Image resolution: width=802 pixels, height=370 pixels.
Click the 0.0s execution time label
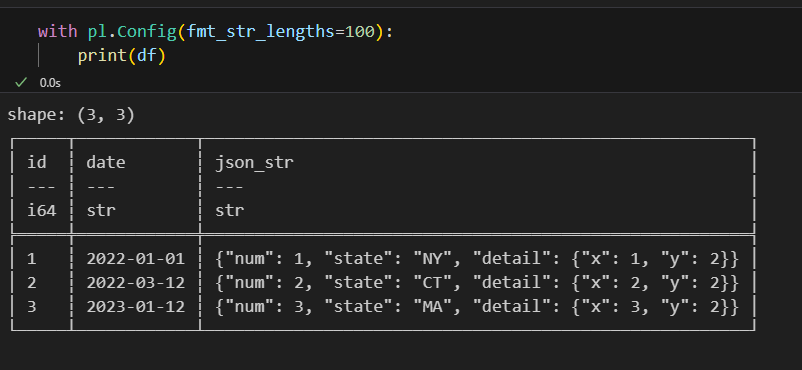pos(50,83)
